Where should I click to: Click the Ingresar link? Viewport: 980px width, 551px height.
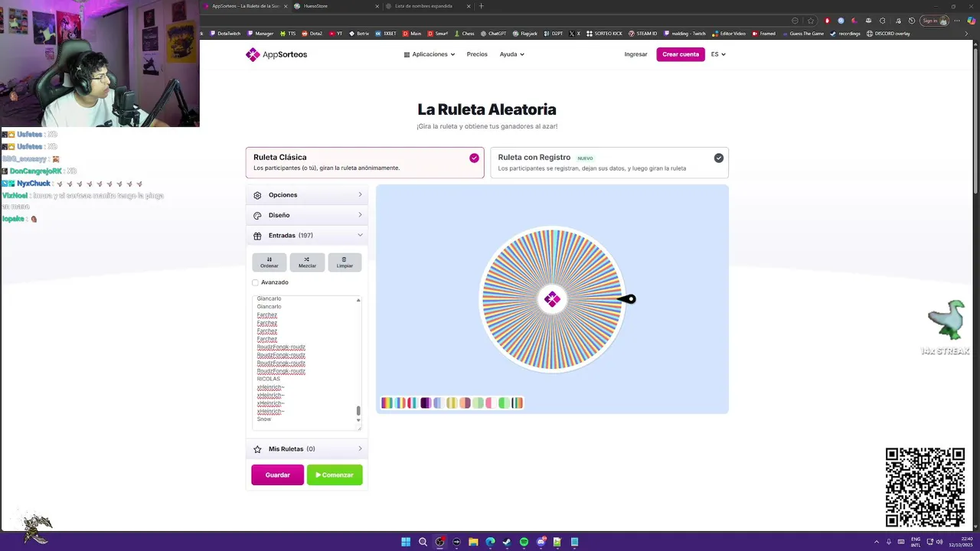pos(635,54)
